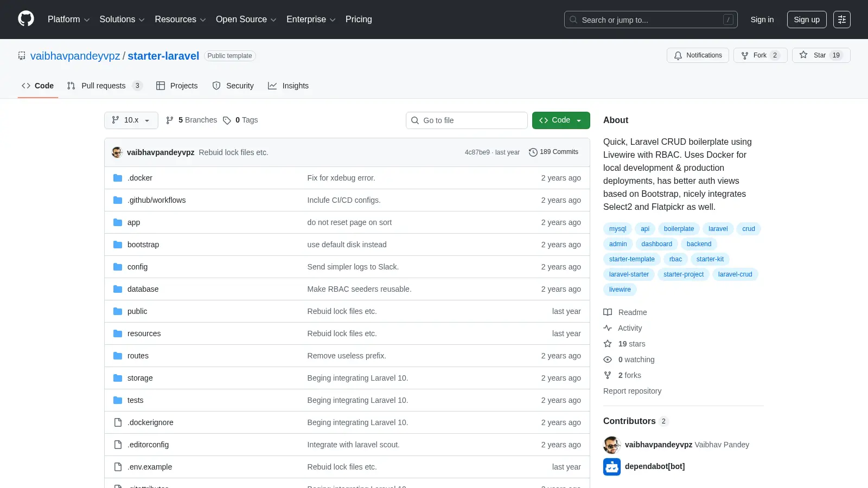The width and height of the screenshot is (868, 488).
Task: Click the forks icon in About section
Action: [608, 375]
